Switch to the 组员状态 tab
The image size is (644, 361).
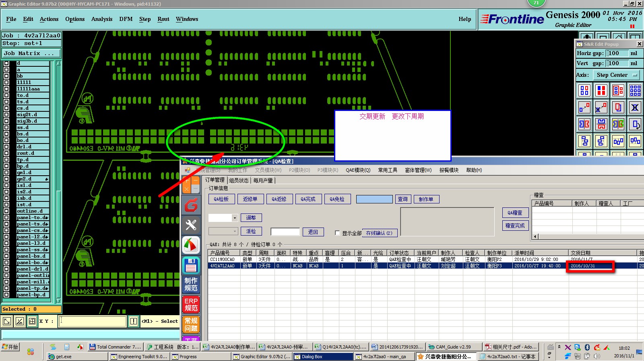(x=239, y=180)
